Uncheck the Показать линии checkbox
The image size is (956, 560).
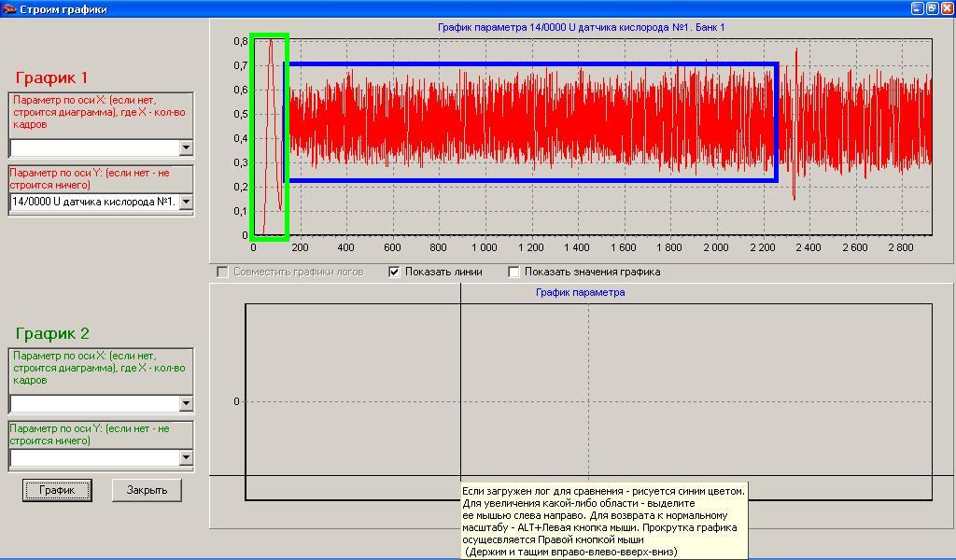(x=394, y=273)
